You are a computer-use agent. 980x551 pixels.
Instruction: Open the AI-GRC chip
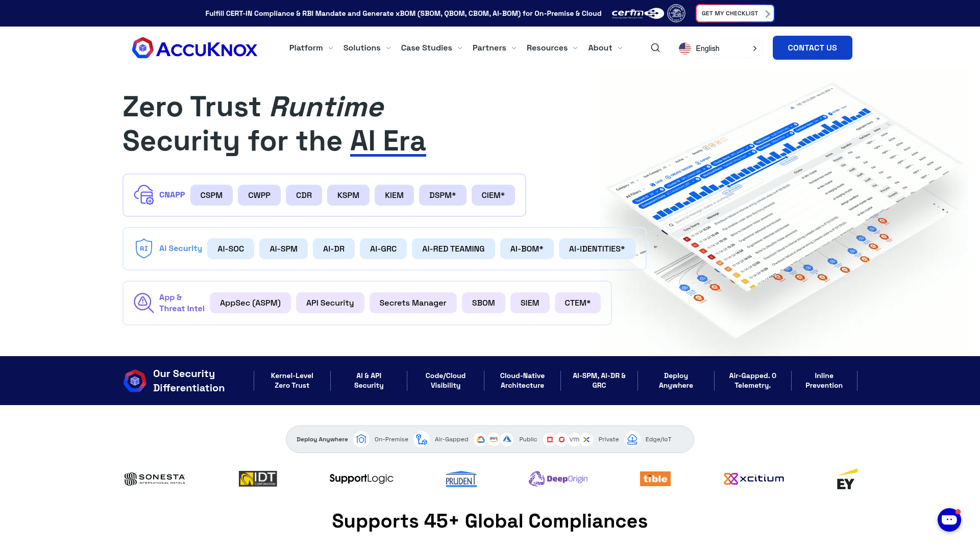[x=383, y=249]
